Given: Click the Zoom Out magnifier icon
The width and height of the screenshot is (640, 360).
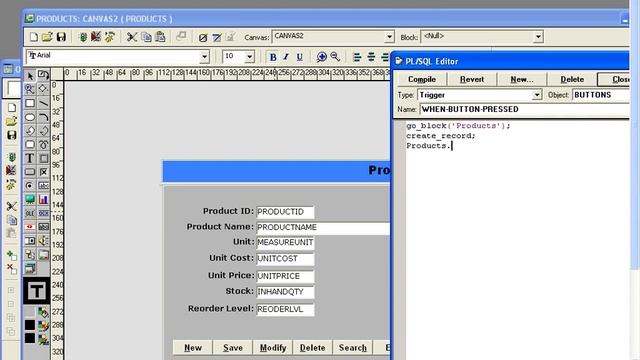Looking at the screenshot, I should [x=335, y=57].
